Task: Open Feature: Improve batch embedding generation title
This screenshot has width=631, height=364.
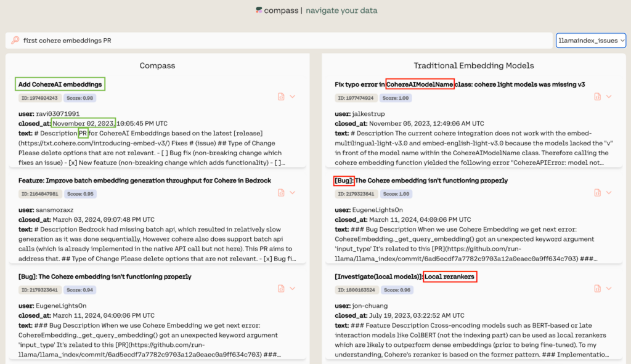Action: pos(144,180)
